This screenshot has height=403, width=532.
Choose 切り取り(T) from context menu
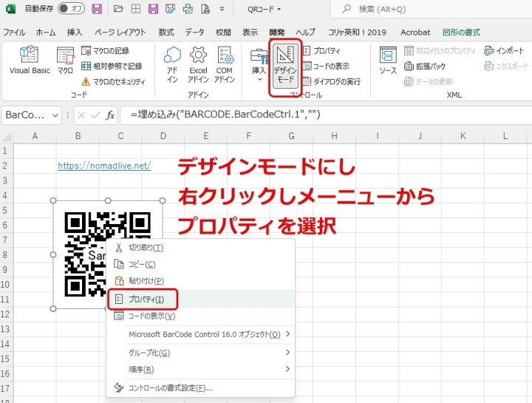tap(200, 248)
